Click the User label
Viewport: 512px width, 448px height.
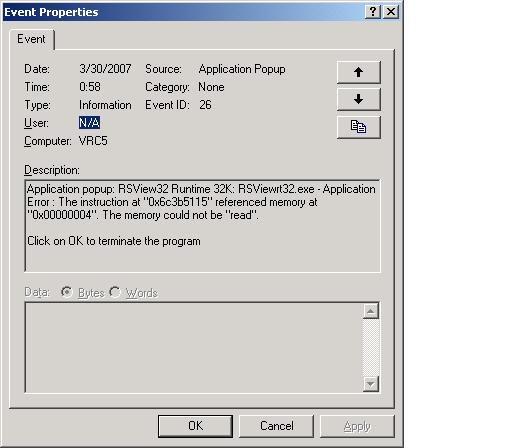[36, 123]
